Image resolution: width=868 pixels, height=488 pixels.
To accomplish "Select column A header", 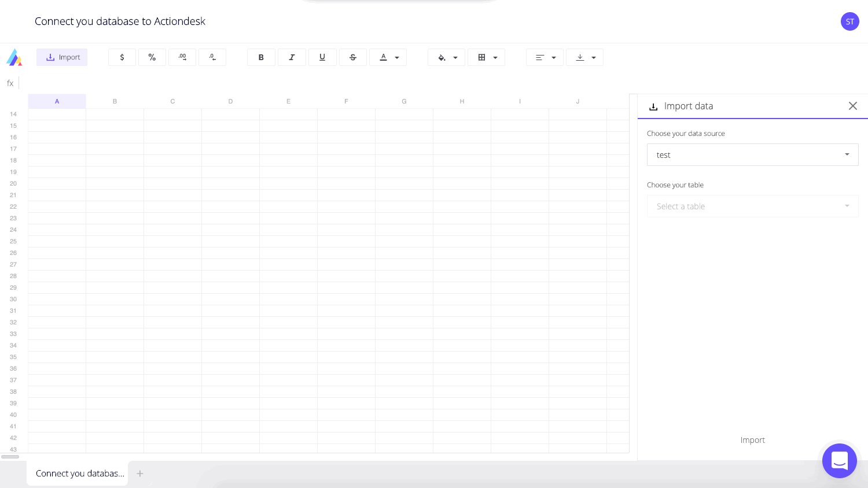I will click(x=57, y=101).
